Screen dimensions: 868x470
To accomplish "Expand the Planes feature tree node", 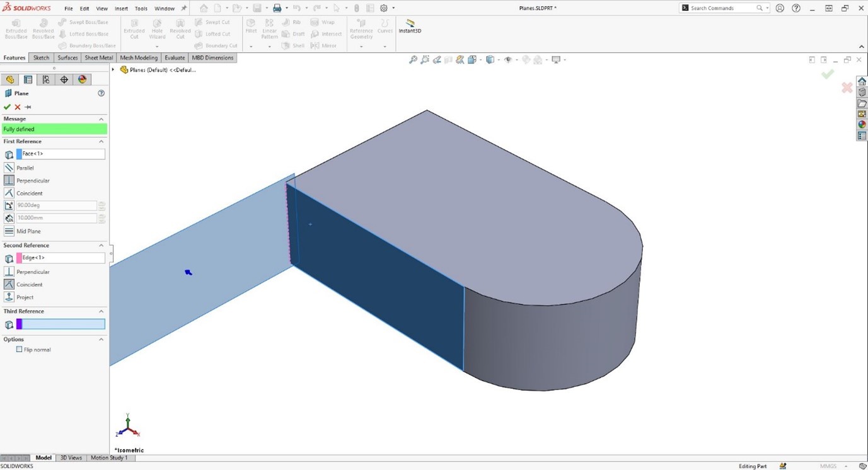I will pos(114,70).
